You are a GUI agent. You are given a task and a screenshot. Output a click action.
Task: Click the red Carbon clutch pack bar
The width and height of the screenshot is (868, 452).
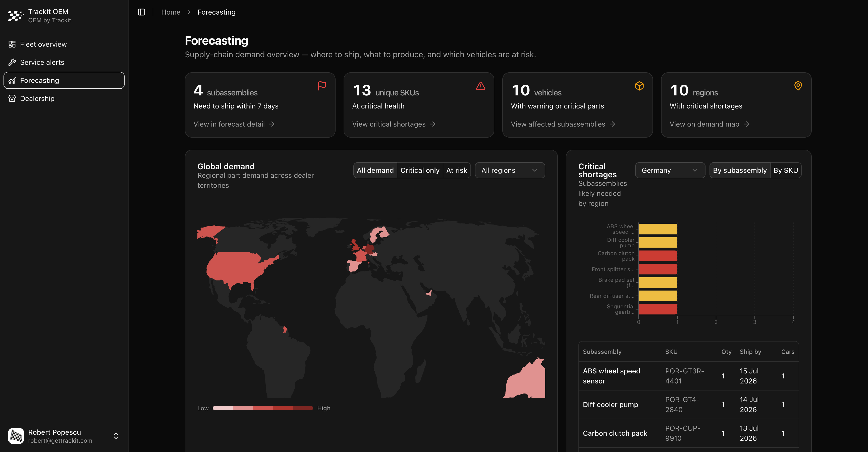(x=658, y=256)
